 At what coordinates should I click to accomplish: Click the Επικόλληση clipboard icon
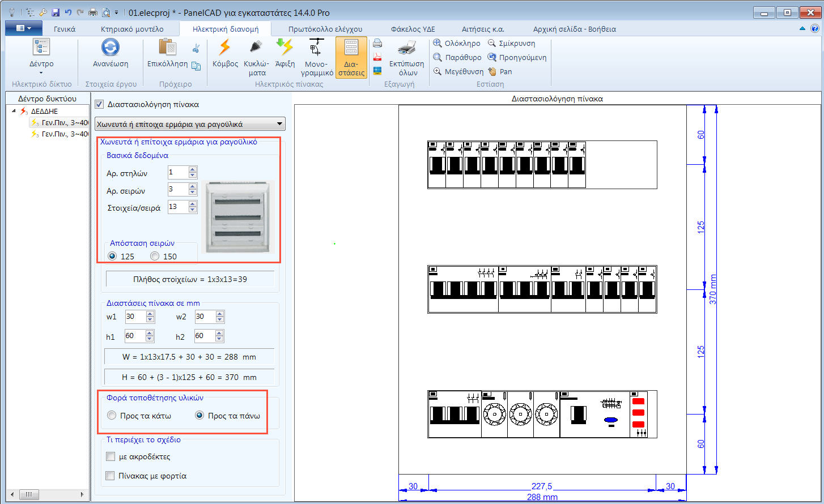click(x=167, y=48)
